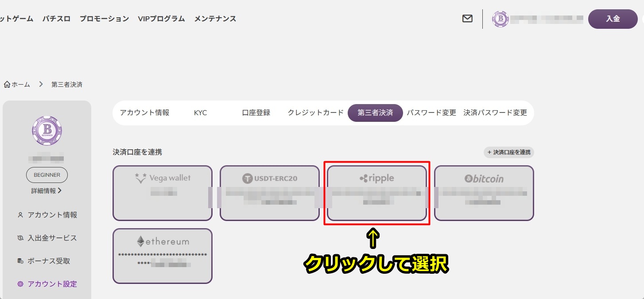Click the large BEGINNER chip avatar in sidebar

[47, 131]
